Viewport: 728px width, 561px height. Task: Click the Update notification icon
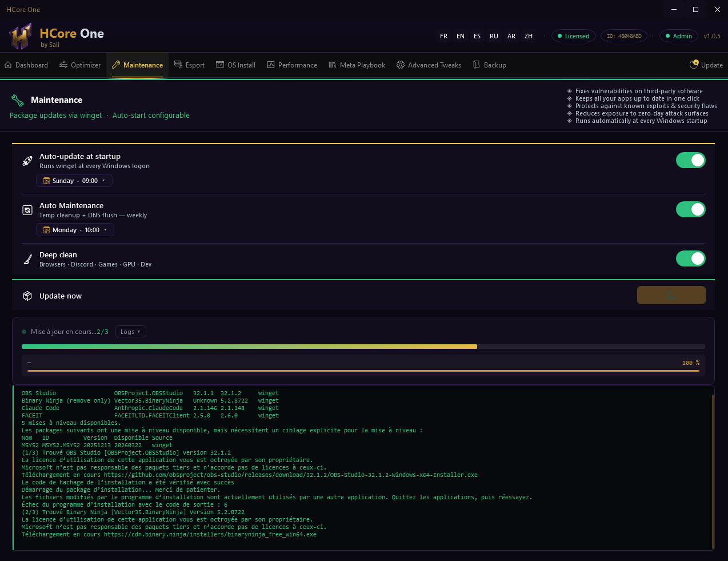tap(694, 64)
